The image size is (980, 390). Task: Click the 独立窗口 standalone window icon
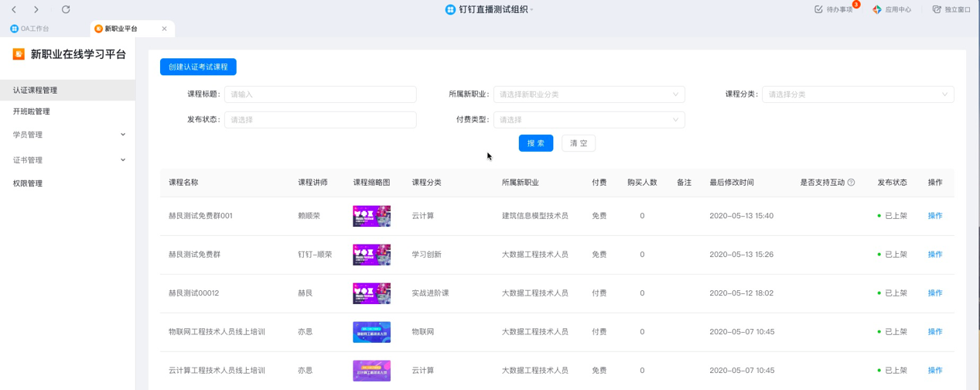point(937,9)
